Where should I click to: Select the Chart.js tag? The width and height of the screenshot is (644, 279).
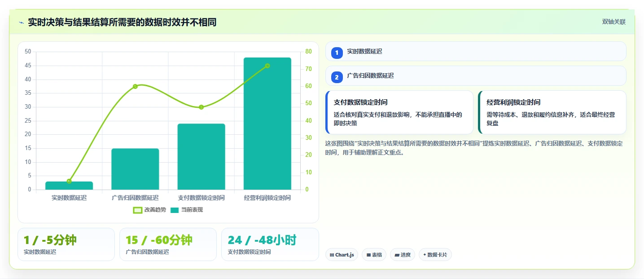coord(342,255)
